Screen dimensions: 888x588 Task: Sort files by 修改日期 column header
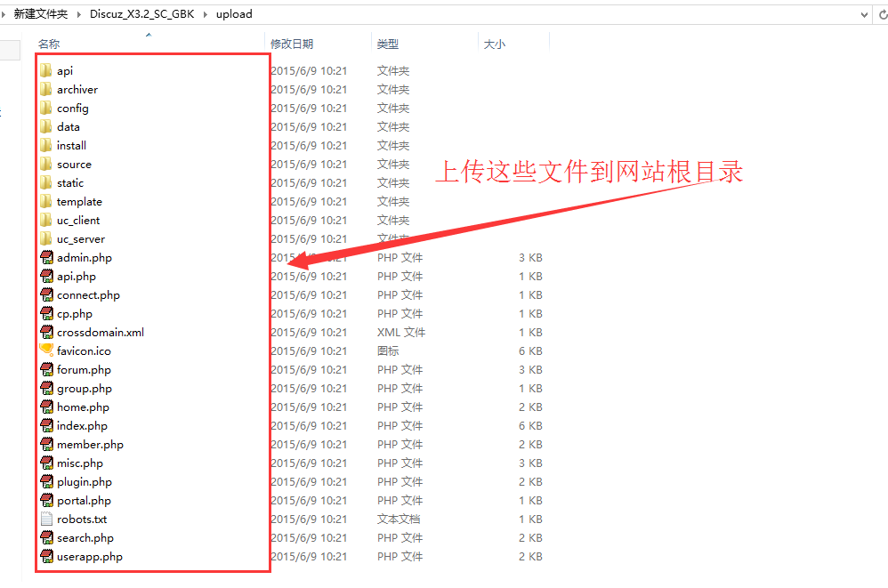[292, 44]
